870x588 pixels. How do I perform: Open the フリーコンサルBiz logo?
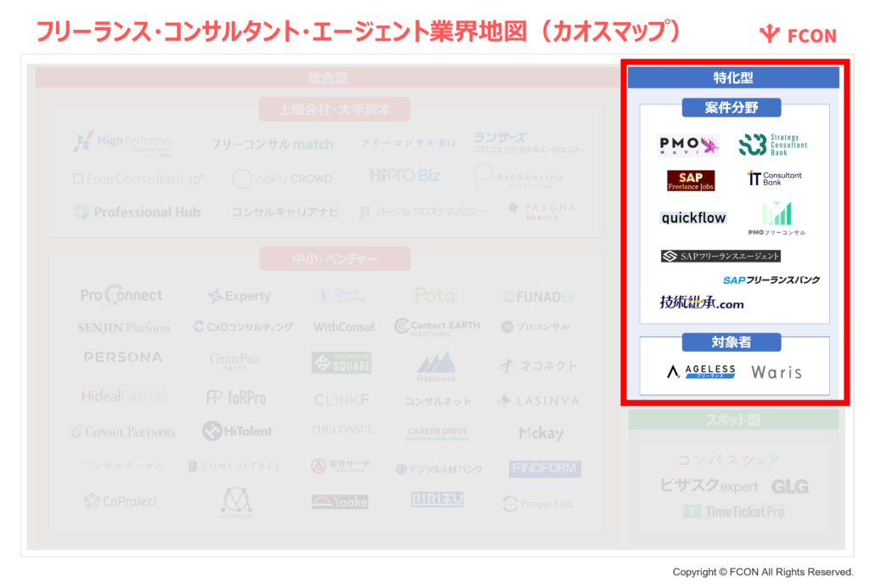click(x=409, y=143)
